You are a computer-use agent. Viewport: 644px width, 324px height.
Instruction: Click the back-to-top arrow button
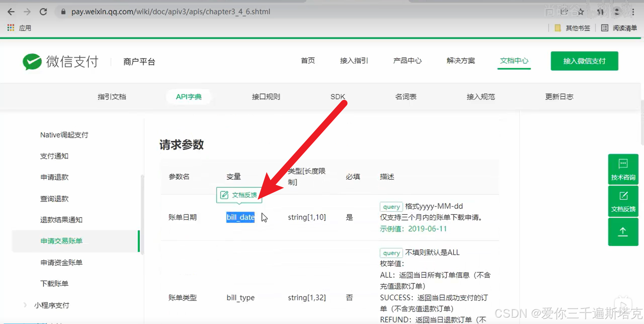point(623,232)
